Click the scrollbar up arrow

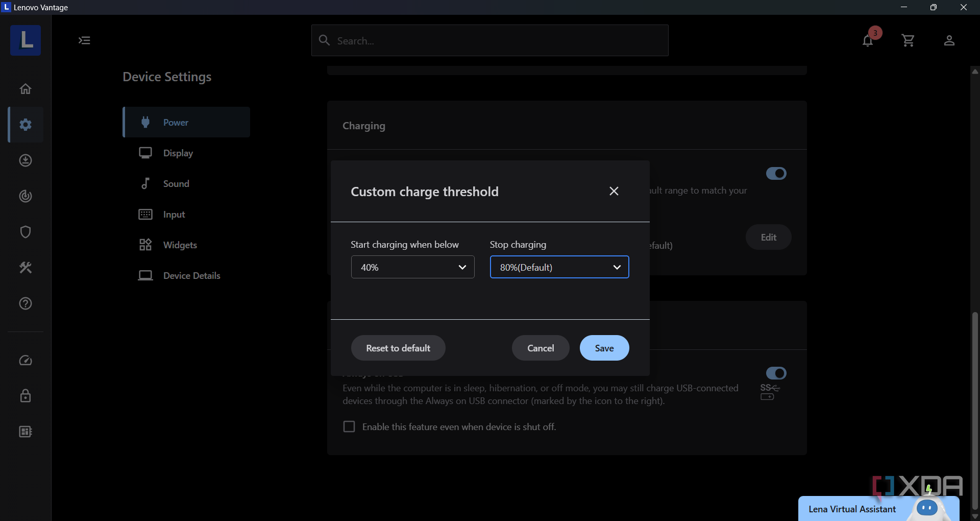coord(975,71)
